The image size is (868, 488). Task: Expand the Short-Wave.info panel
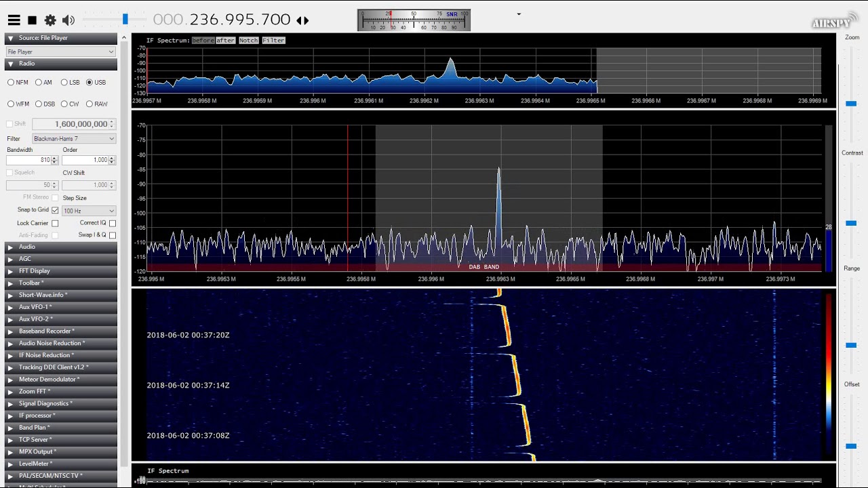(61, 296)
